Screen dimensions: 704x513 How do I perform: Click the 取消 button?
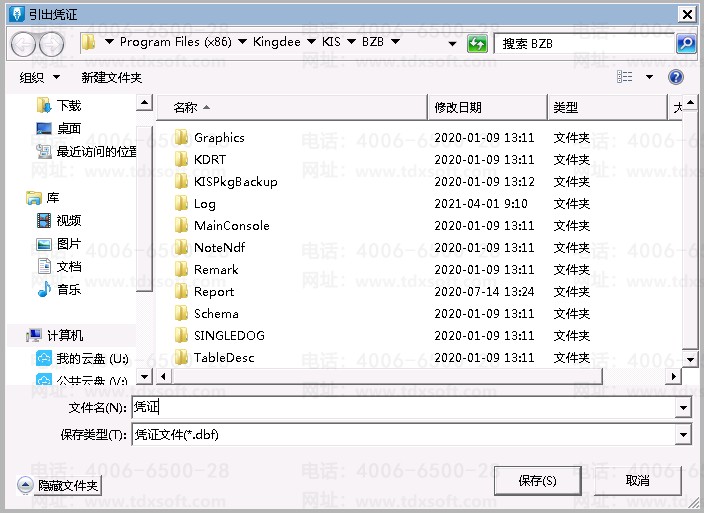click(637, 481)
